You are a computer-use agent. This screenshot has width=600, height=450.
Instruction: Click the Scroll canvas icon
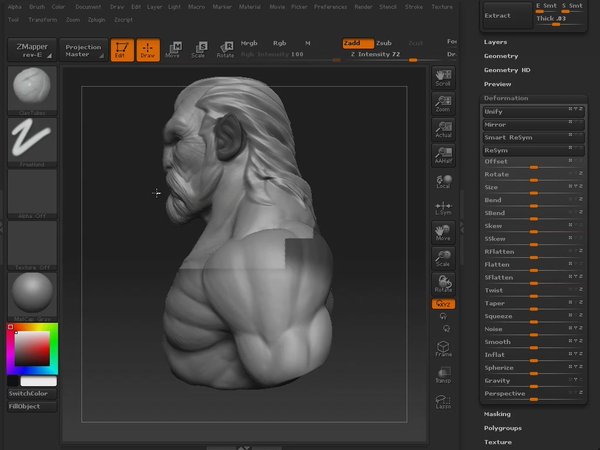(x=443, y=79)
